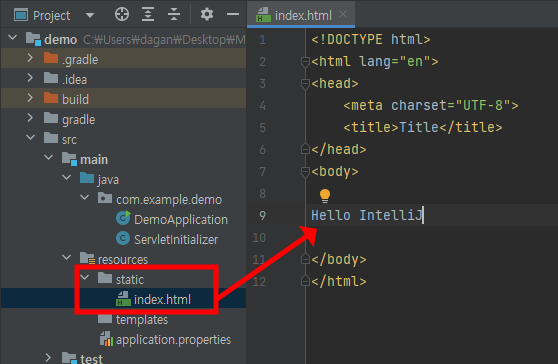
Task: Click the Project tool window icon
Action: [21, 15]
